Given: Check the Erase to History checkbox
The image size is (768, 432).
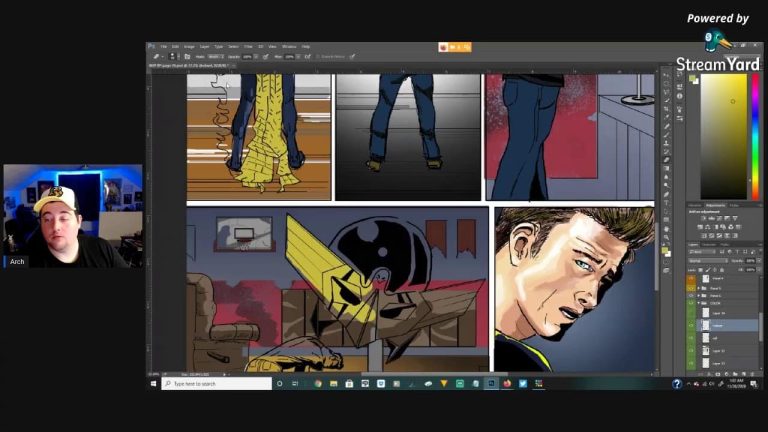Looking at the screenshot, I should (x=318, y=57).
